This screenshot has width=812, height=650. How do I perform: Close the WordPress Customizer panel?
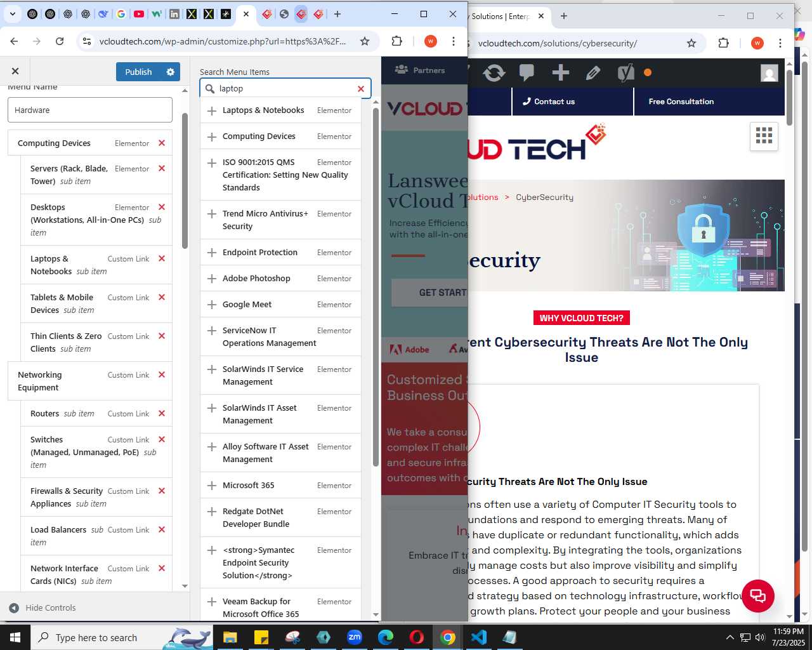point(15,72)
